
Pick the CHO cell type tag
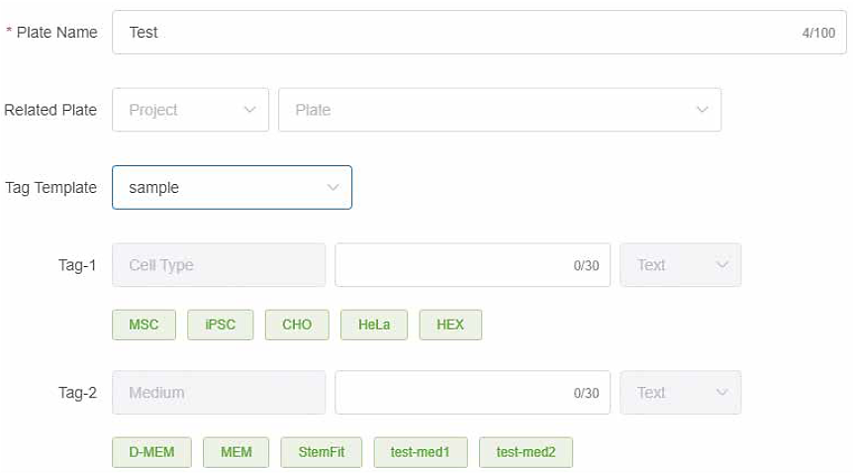point(297,325)
